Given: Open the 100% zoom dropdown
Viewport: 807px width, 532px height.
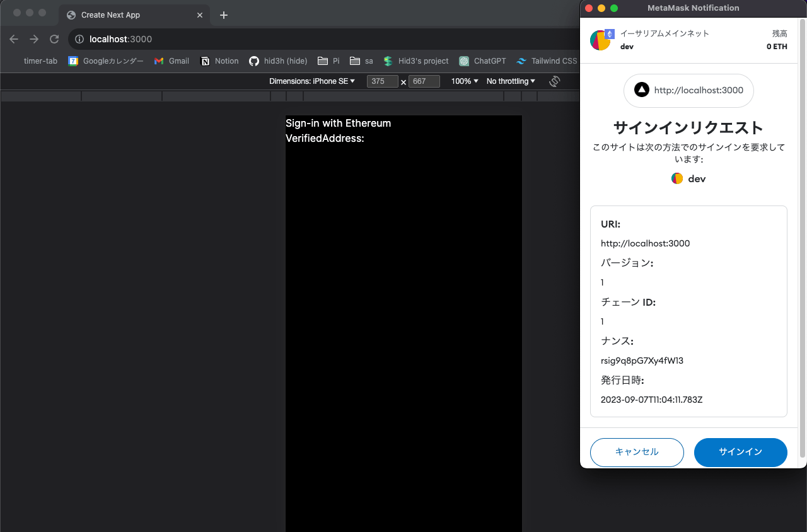Looking at the screenshot, I should [x=465, y=81].
